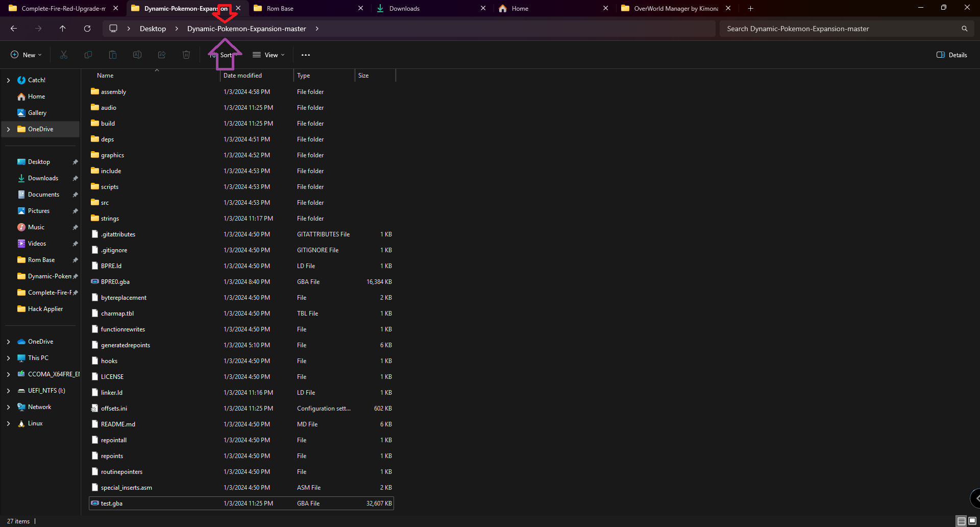980x527 pixels.
Task: Click the Delete trash can icon
Action: click(186, 55)
